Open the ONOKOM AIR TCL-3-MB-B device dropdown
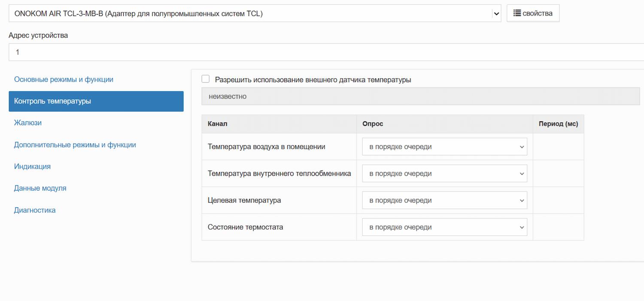The image size is (644, 301). tap(255, 13)
